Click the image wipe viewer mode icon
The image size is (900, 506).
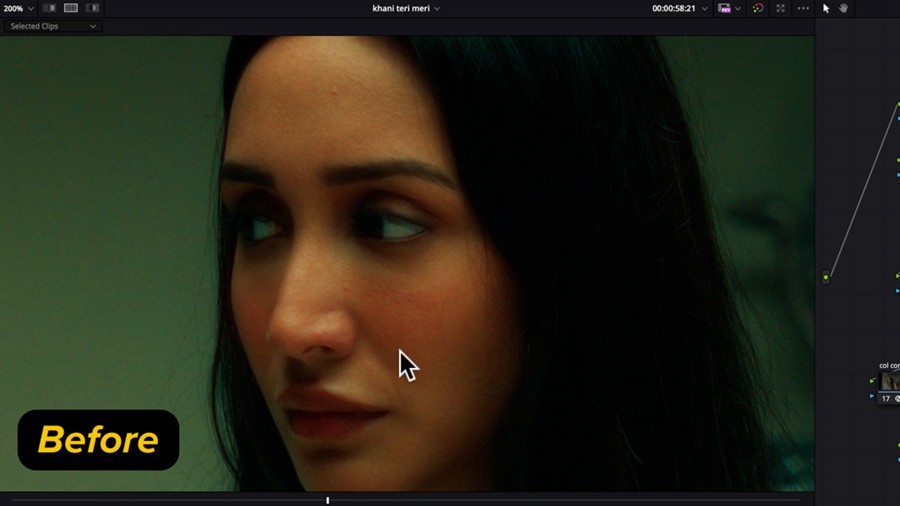(x=49, y=8)
